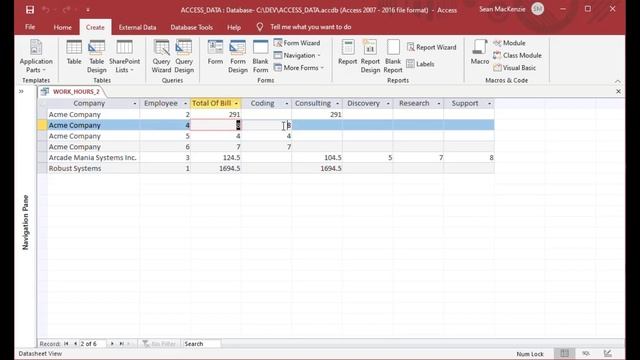The image size is (640, 360).
Task: Open Sean MacKenzie account avatar
Action: point(538,9)
